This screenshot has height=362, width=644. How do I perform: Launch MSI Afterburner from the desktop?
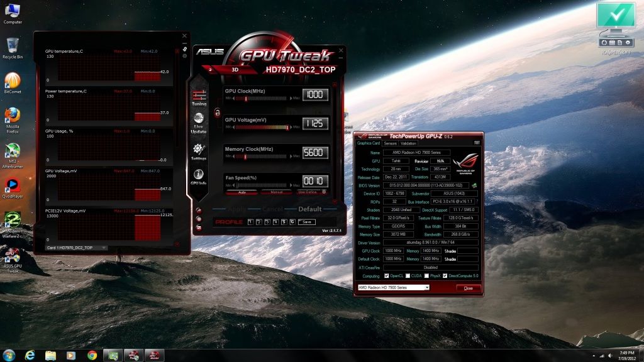tap(13, 156)
